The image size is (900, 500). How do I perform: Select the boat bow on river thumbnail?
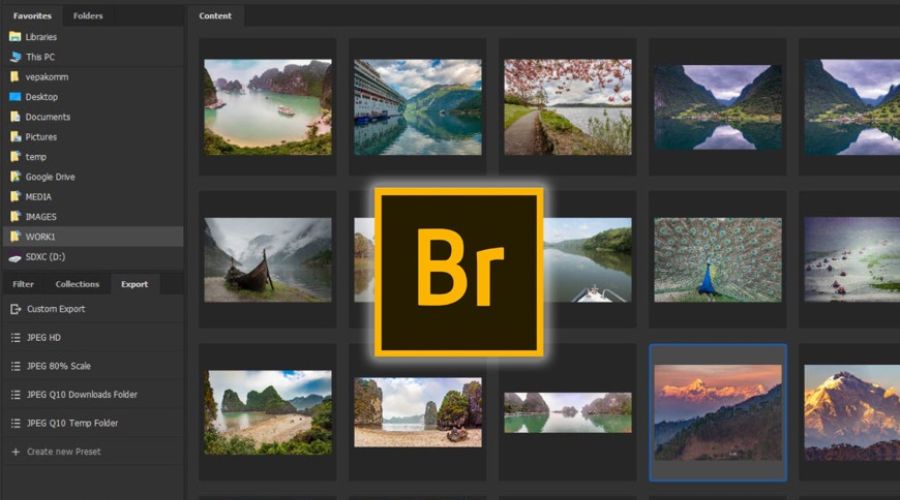(587, 260)
